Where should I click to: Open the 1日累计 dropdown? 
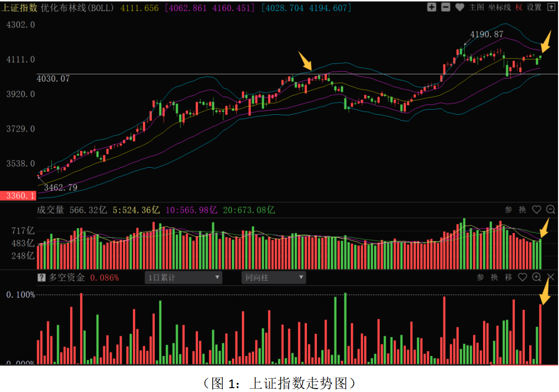[x=183, y=278]
